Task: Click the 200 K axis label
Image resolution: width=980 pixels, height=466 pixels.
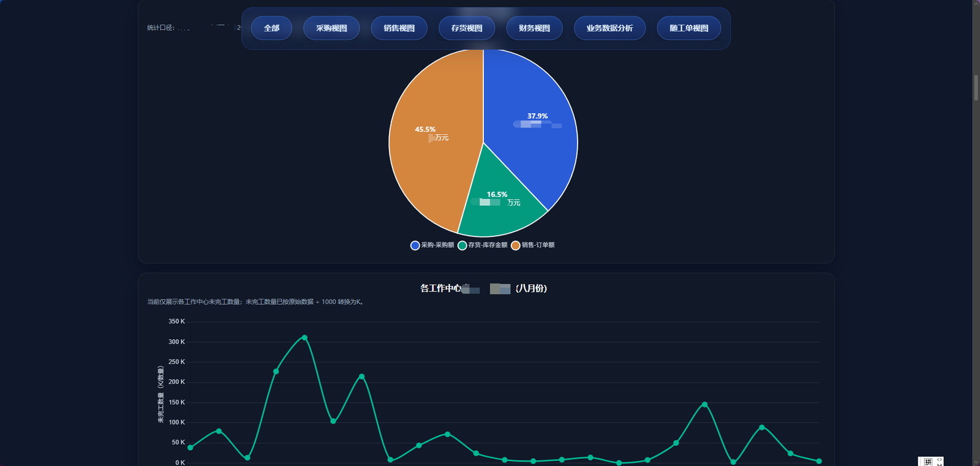Action: 176,382
